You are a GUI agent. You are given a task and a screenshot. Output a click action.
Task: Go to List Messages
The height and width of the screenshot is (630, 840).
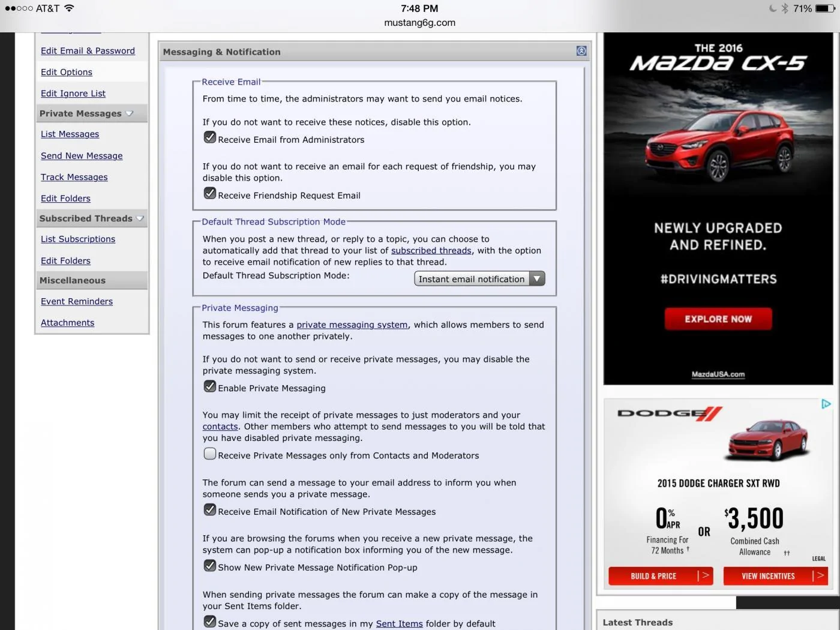(70, 134)
